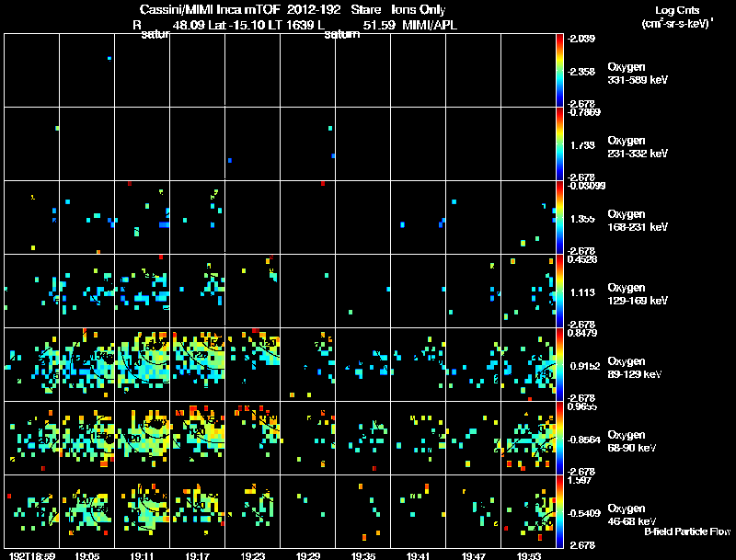
Task: Open the 89-129 keV panel at 19:11
Action: tap(143, 364)
